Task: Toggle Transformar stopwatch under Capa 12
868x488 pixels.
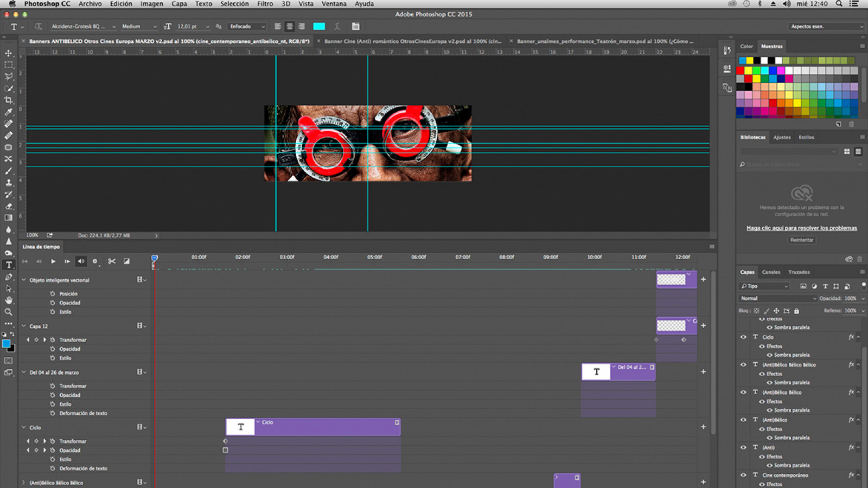Action: (x=53, y=340)
